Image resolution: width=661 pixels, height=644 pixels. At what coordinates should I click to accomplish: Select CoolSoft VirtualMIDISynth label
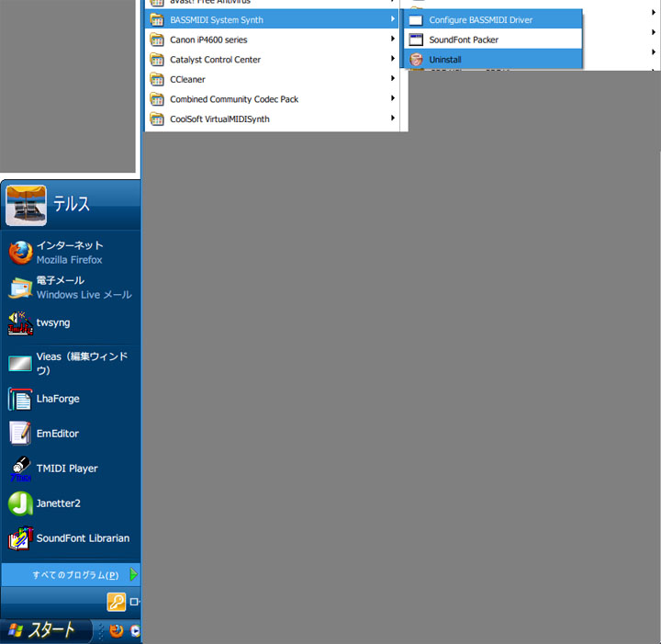point(219,119)
